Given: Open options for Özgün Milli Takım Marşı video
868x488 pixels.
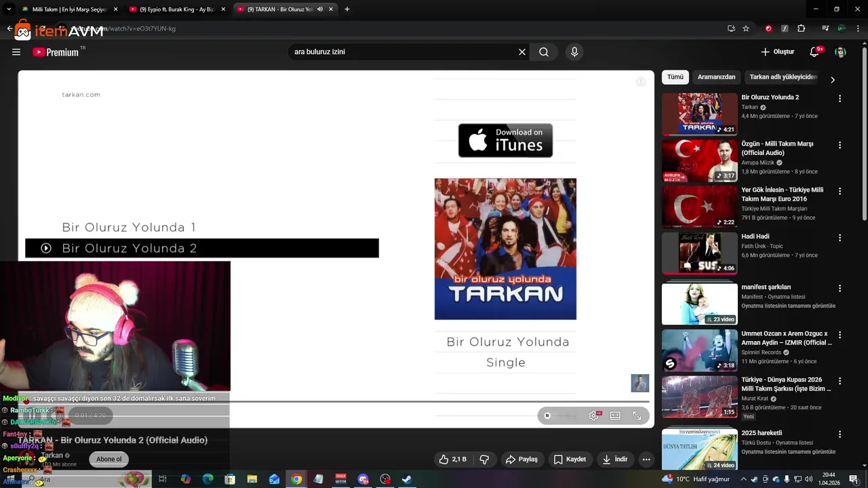Looking at the screenshot, I should [x=840, y=145].
